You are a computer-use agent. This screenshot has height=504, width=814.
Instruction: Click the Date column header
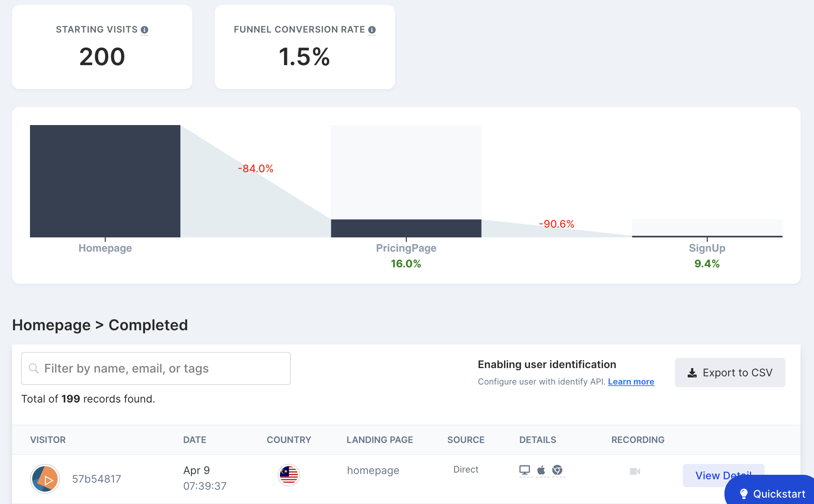(195, 440)
